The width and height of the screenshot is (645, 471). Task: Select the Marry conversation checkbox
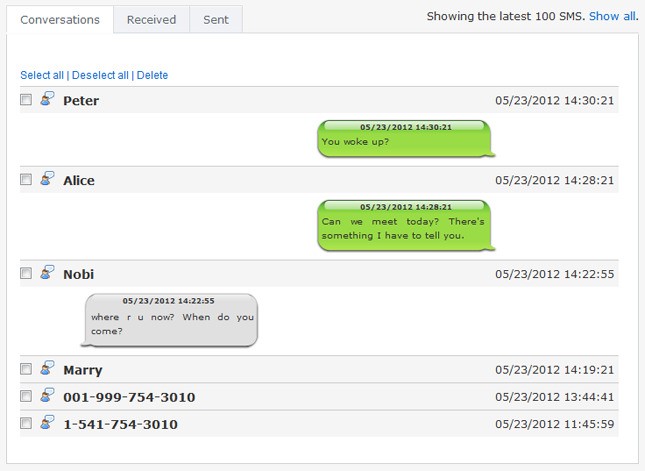point(26,370)
